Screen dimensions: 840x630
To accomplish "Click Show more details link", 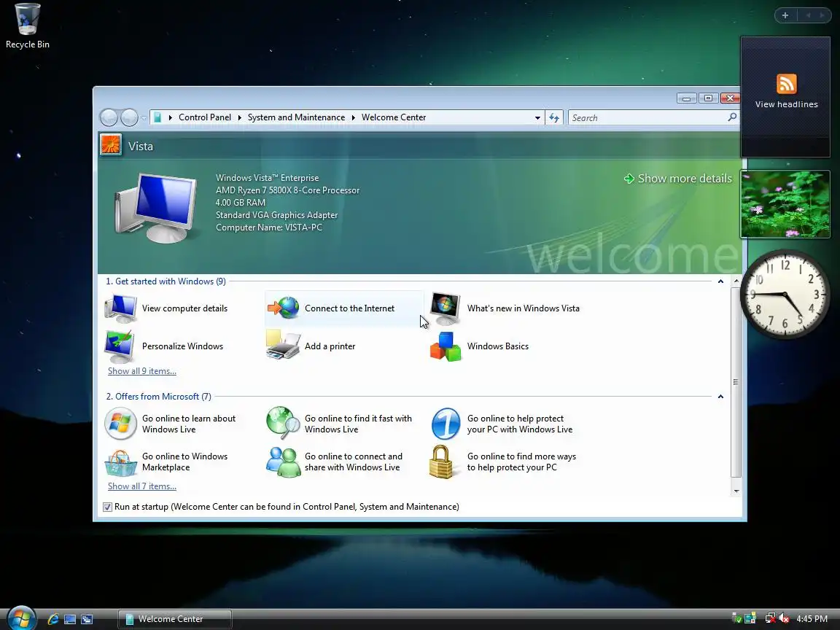I will pos(678,179).
